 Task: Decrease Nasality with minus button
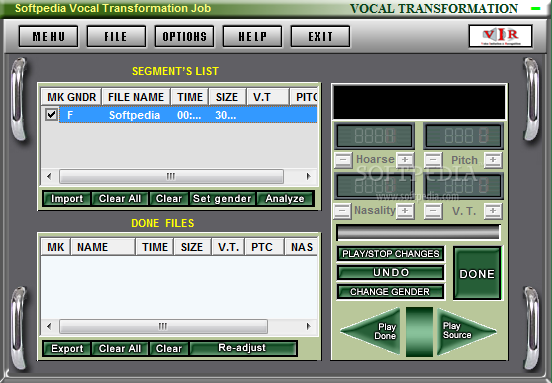(342, 211)
